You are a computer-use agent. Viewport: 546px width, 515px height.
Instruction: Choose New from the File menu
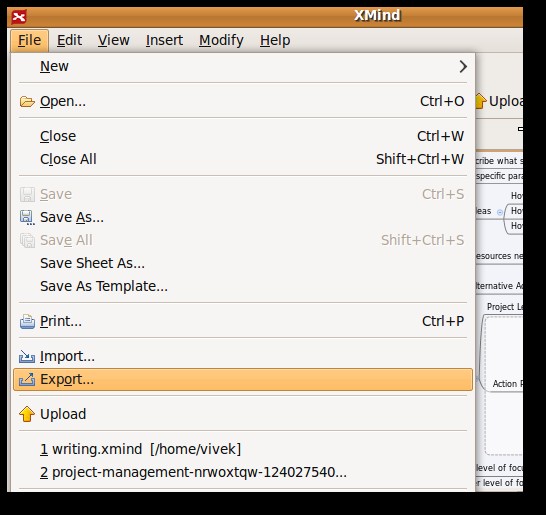pos(243,67)
